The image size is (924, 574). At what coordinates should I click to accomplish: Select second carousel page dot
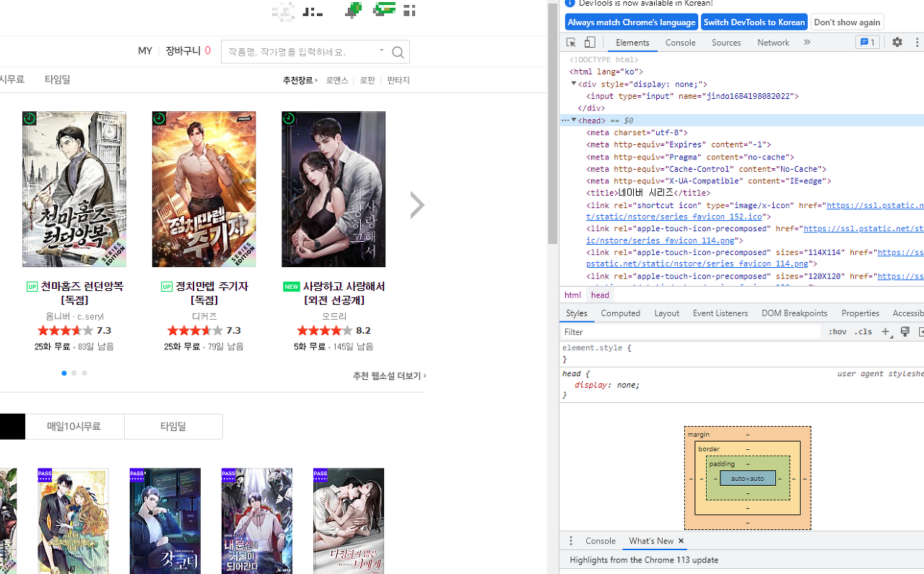click(x=74, y=373)
